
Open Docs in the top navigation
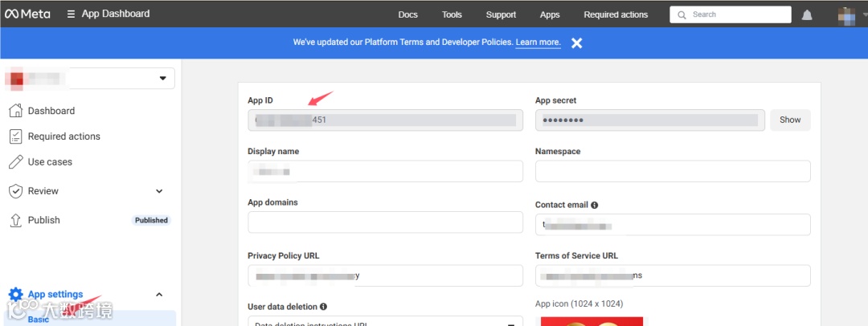pyautogui.click(x=408, y=15)
